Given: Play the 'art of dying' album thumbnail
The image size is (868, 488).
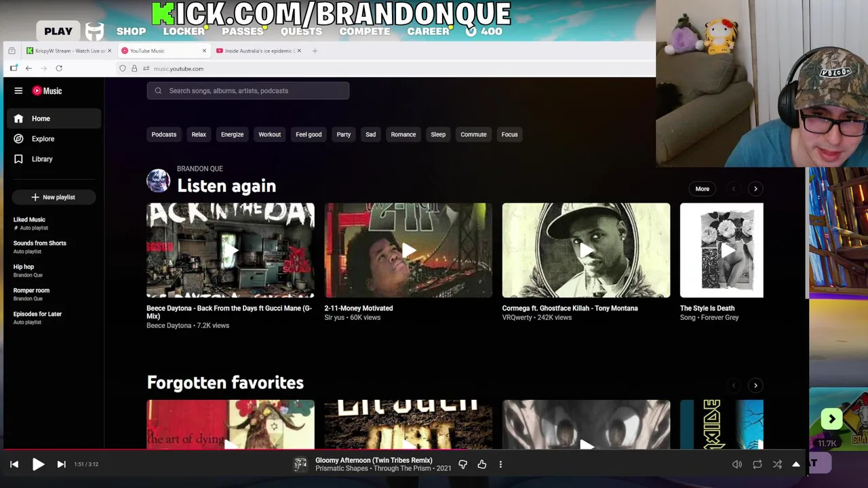Looking at the screenshot, I should pos(231,424).
